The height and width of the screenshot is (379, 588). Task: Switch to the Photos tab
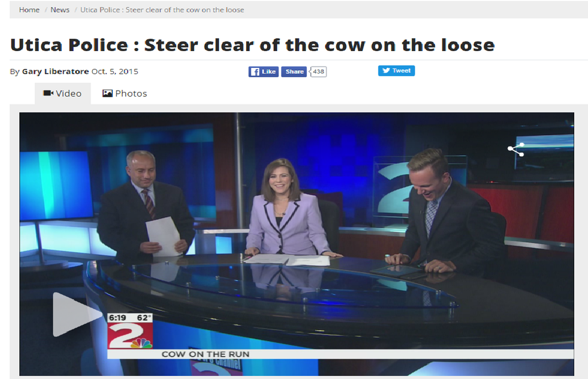point(125,94)
